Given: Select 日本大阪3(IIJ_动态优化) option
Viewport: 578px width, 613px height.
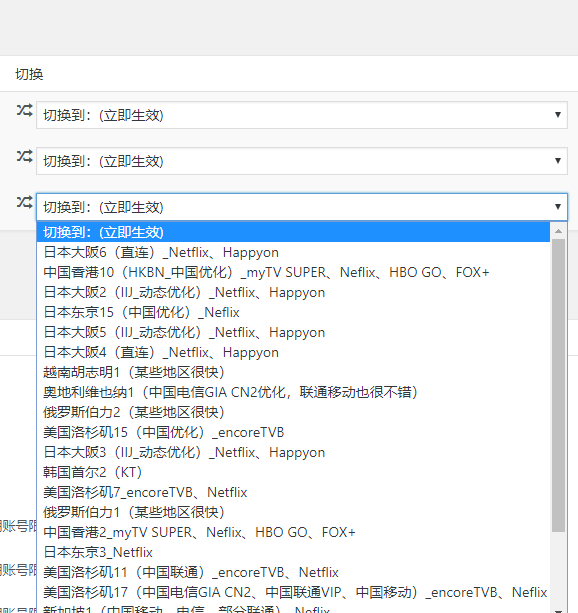Looking at the screenshot, I should pos(293,452).
